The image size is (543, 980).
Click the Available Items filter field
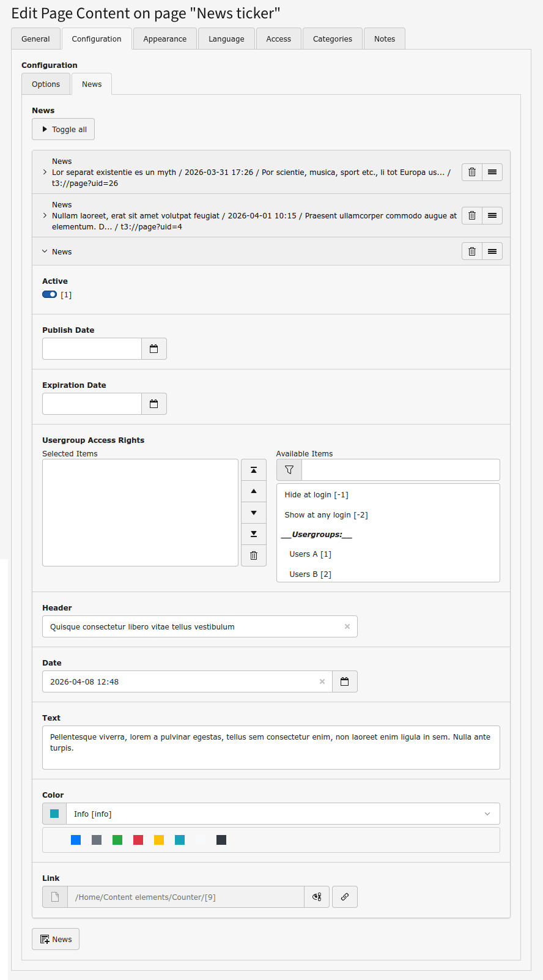click(401, 470)
